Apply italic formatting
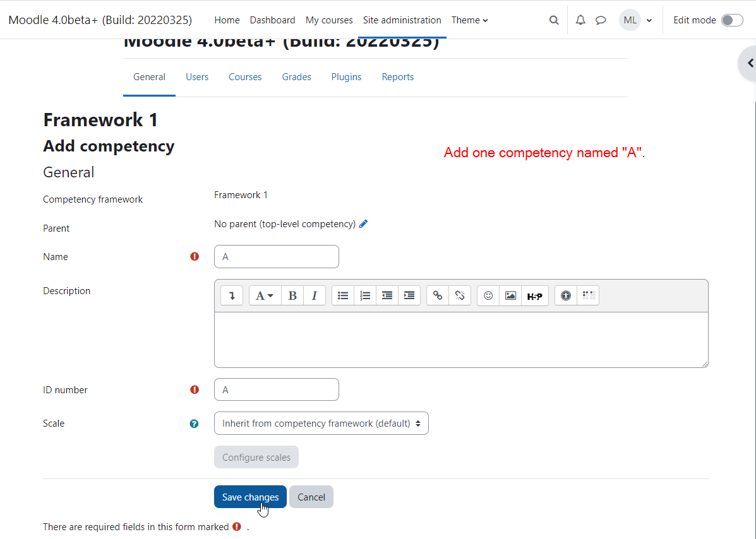The width and height of the screenshot is (756, 539). click(x=315, y=296)
